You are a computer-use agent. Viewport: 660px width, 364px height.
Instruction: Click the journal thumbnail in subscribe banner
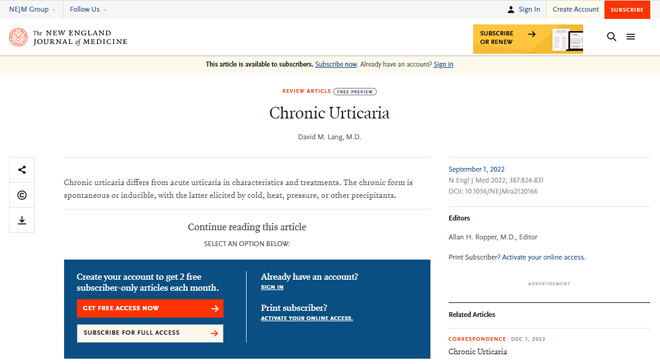(567, 40)
